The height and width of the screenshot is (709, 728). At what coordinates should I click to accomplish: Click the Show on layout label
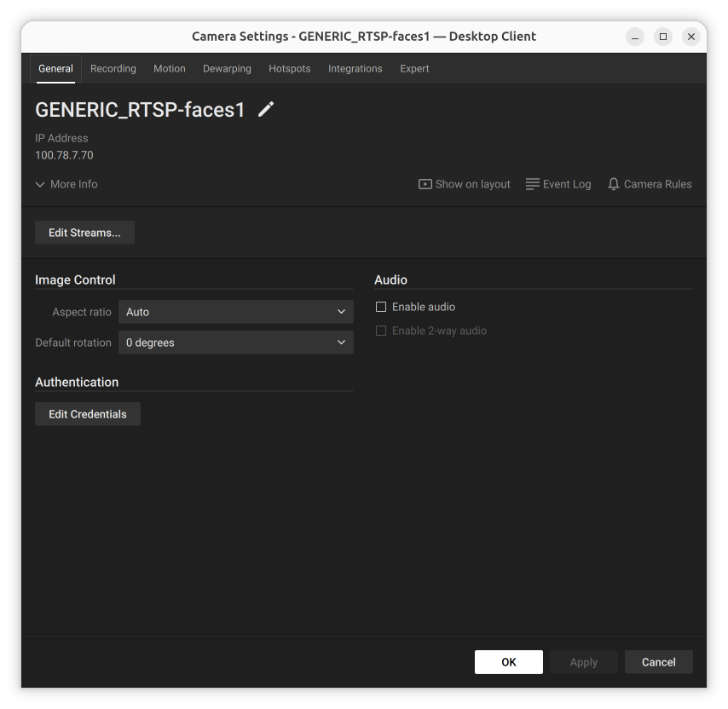[x=472, y=184]
